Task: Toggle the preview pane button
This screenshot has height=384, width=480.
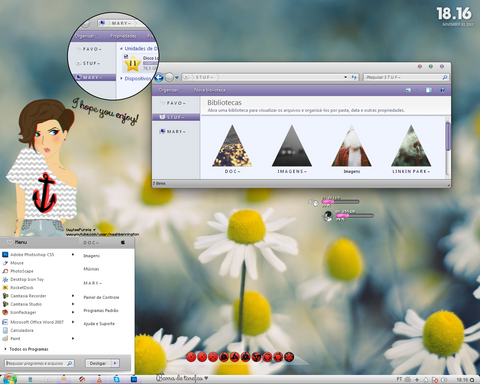Action: tap(429, 90)
